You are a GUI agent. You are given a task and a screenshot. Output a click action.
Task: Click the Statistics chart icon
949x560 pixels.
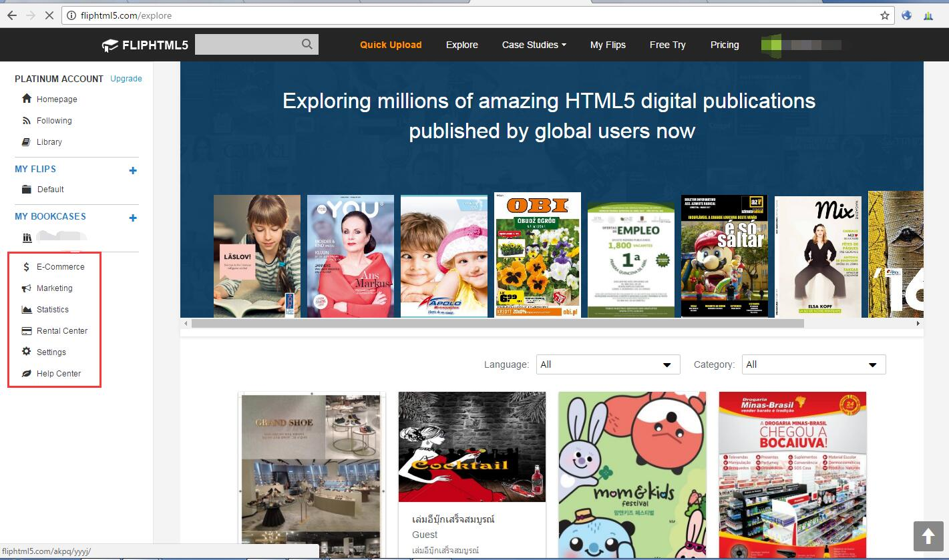(27, 310)
